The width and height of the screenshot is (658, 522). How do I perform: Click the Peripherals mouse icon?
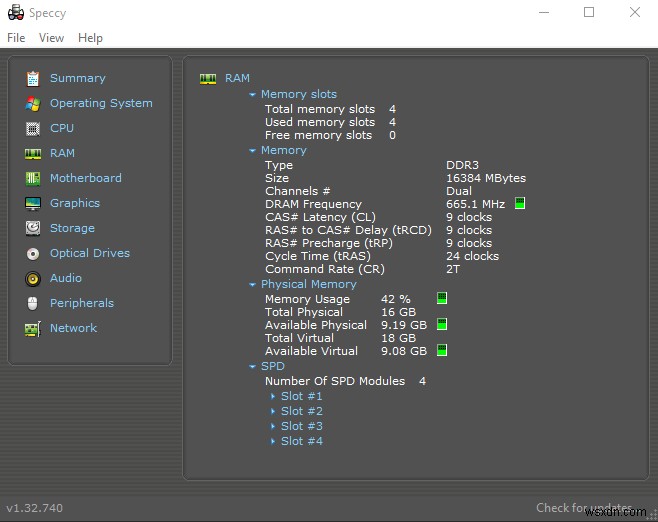coord(33,303)
